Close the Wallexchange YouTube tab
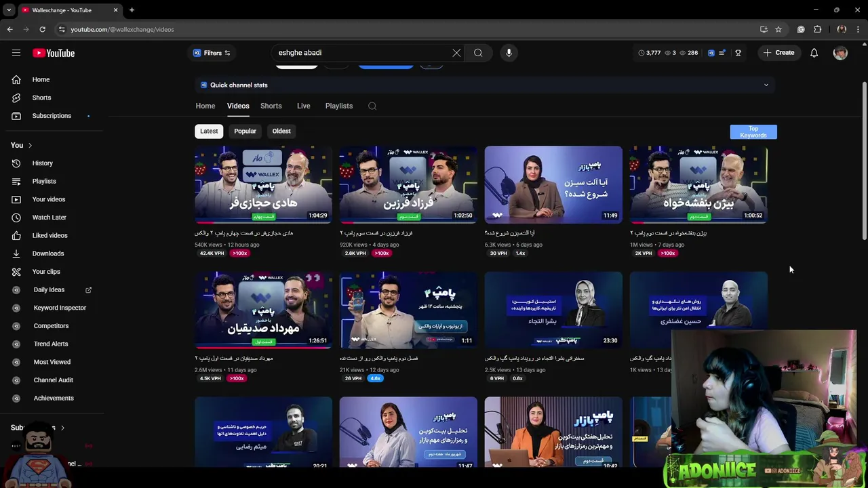The width and height of the screenshot is (868, 488). pyautogui.click(x=115, y=10)
